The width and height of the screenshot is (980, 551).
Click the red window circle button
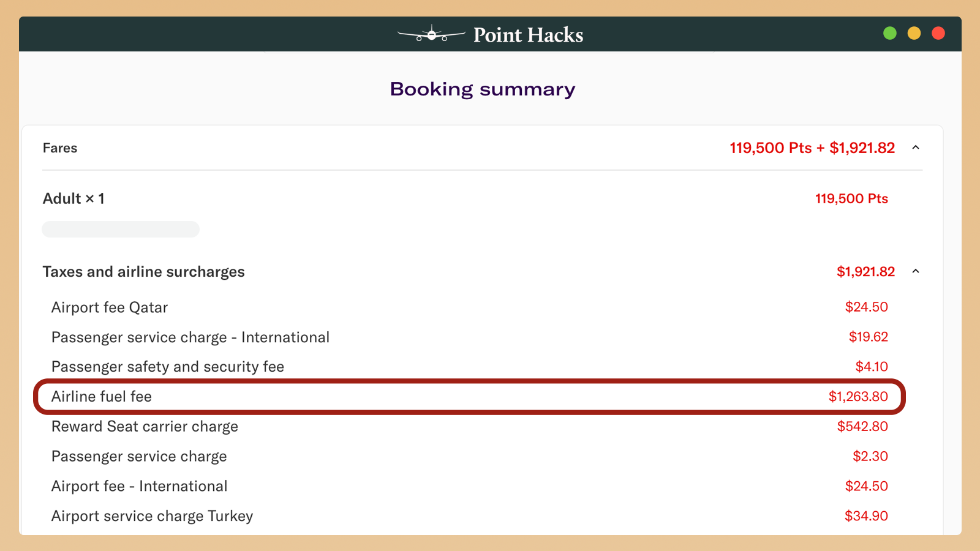coord(938,33)
